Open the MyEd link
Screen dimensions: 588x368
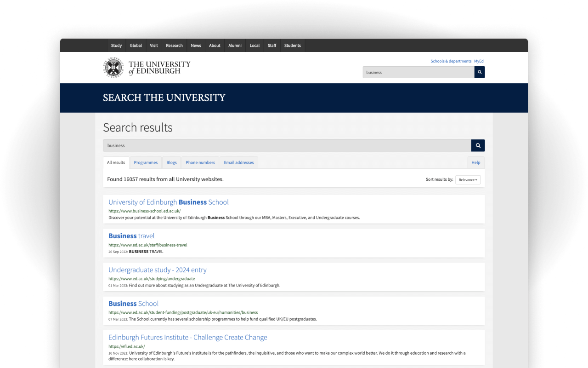point(479,61)
